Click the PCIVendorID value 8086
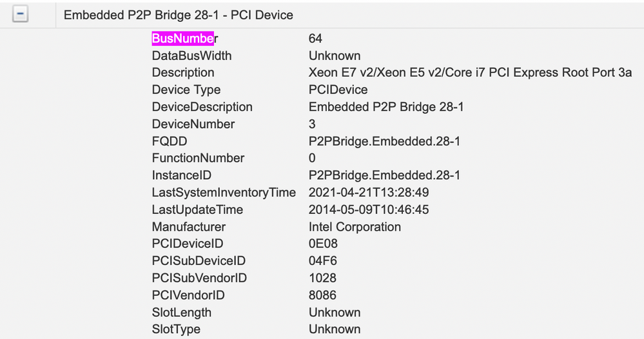The height and width of the screenshot is (339, 644). point(322,295)
